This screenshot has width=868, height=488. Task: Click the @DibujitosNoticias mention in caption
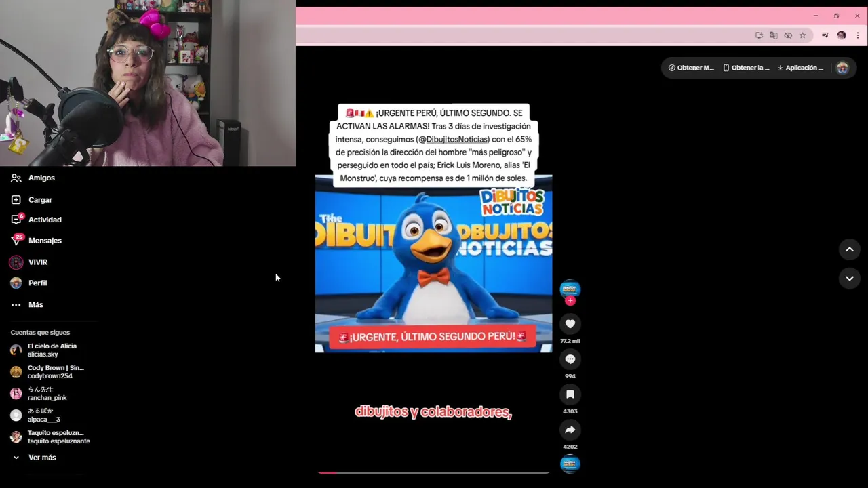454,139
